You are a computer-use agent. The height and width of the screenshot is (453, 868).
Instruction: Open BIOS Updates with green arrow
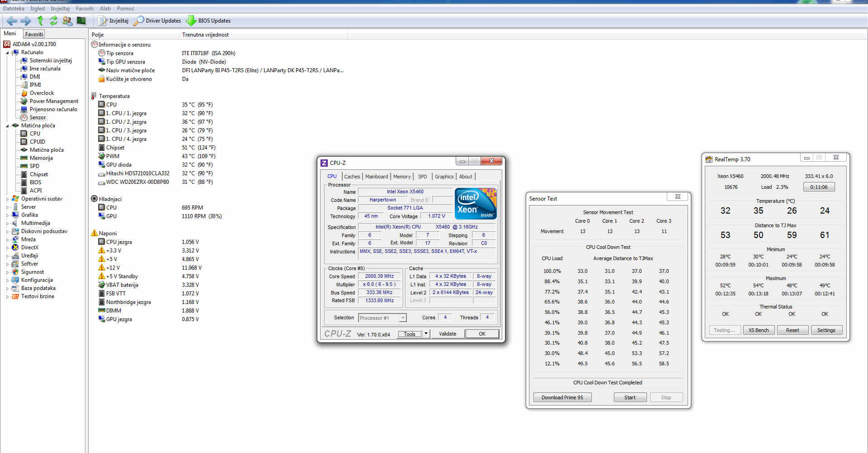[x=208, y=21]
